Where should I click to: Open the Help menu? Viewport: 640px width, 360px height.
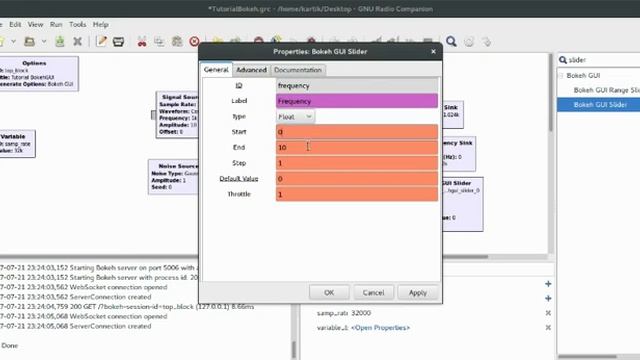click(x=100, y=24)
